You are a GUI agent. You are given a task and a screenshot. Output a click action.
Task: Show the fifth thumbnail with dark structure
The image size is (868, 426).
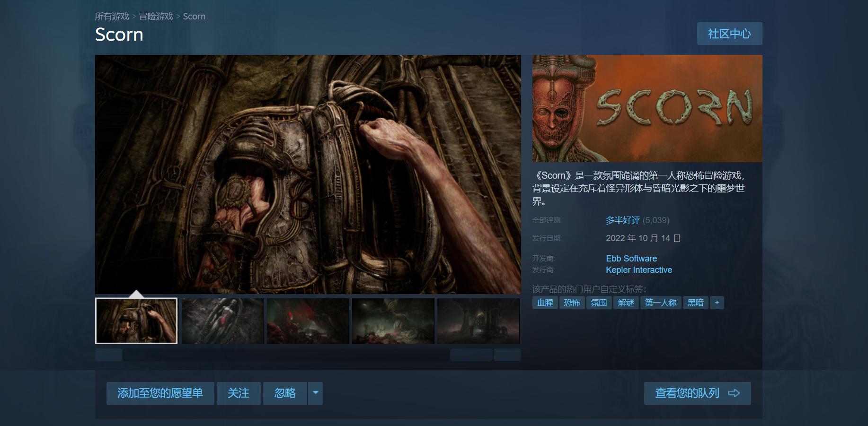478,321
